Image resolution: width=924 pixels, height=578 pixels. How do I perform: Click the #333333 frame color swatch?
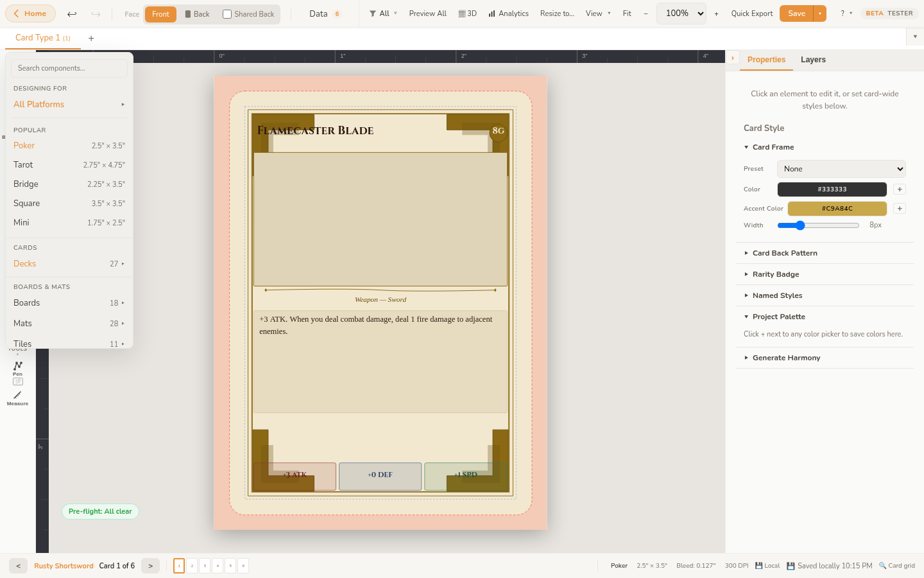(832, 189)
